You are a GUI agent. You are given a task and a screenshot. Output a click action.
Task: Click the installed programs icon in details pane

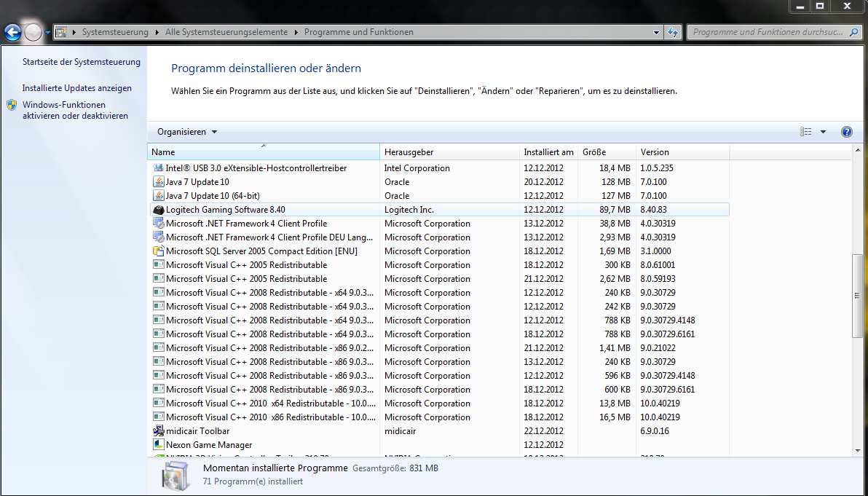pyautogui.click(x=176, y=476)
